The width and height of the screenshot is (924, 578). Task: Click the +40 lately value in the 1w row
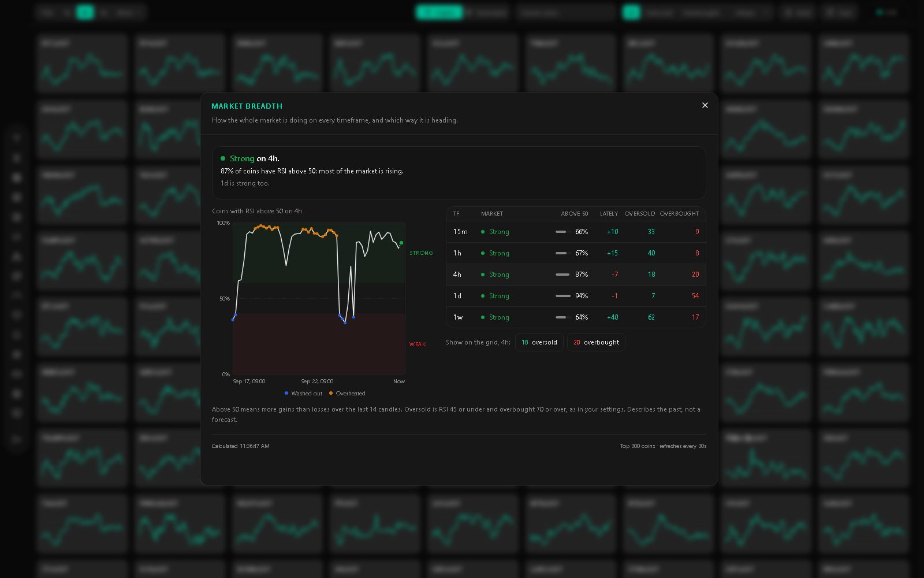[x=613, y=317]
